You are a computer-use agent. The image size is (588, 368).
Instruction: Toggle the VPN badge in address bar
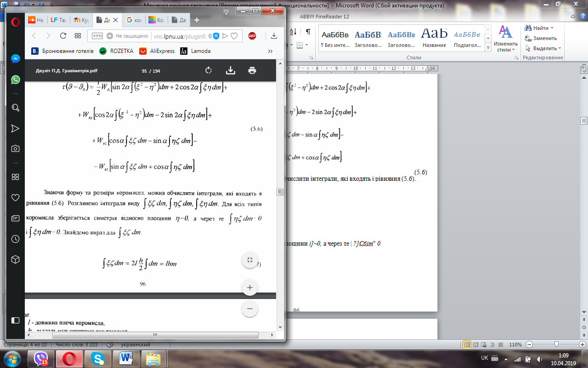(97, 36)
